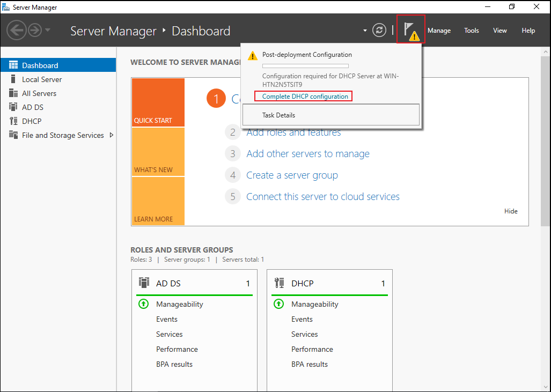Viewport: 551px width, 392px height.
Task: Click the Local Server icon in sidebar
Action: point(13,79)
